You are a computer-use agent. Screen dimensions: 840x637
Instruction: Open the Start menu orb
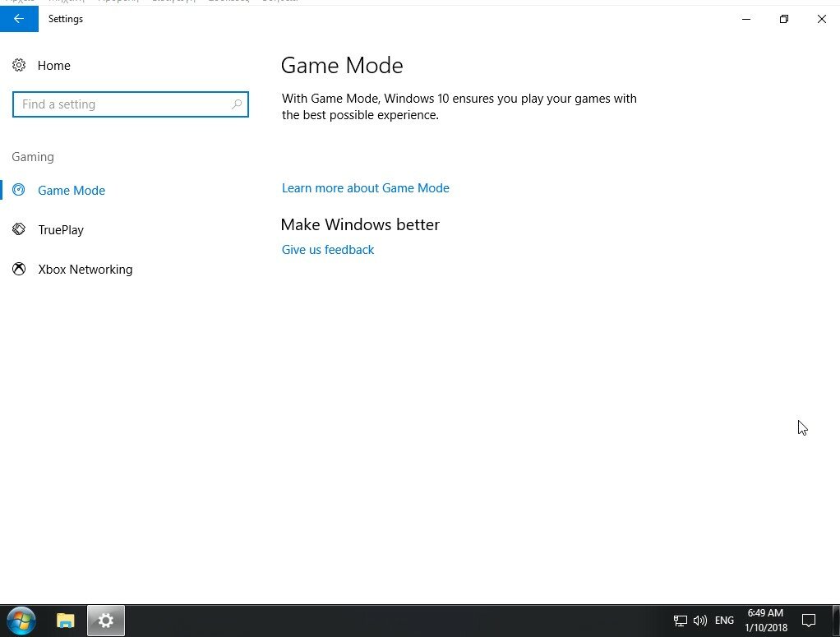[x=21, y=621]
